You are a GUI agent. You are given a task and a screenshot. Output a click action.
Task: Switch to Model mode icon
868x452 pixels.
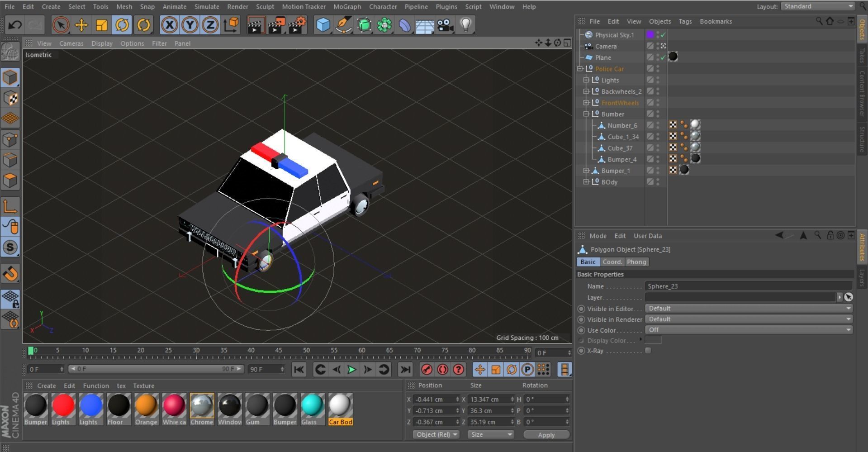[10, 77]
